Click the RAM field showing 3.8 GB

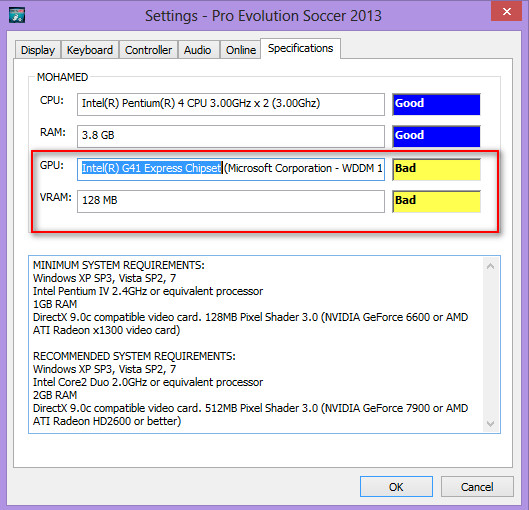(231, 136)
